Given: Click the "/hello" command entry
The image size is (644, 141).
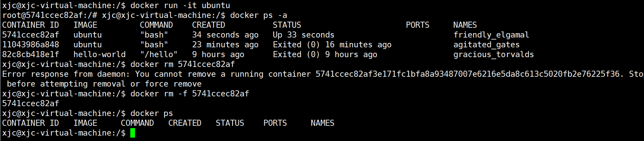Looking at the screenshot, I should click(x=159, y=54).
